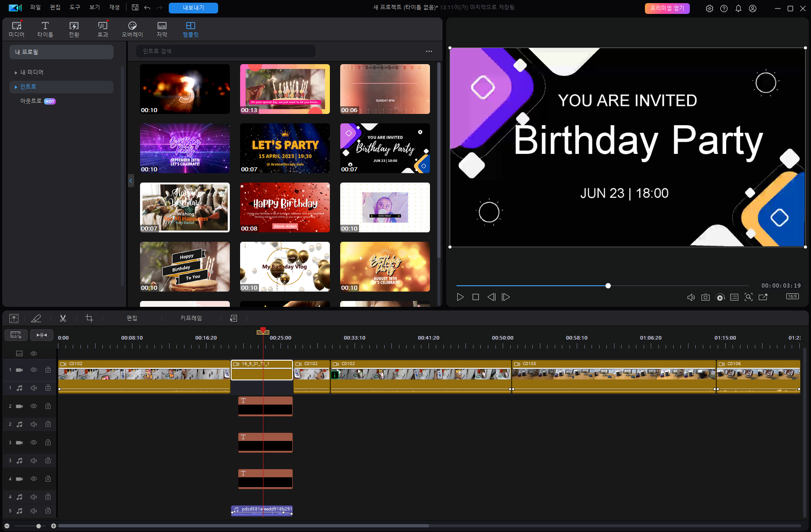Click the fit timeline to window button
The width and height of the screenshot is (811, 532).
coord(42,335)
